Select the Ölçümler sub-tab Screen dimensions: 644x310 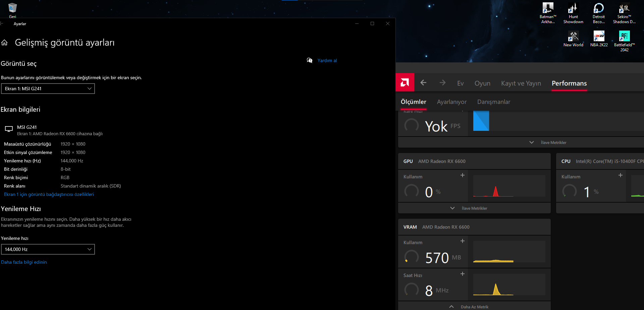[x=414, y=102]
